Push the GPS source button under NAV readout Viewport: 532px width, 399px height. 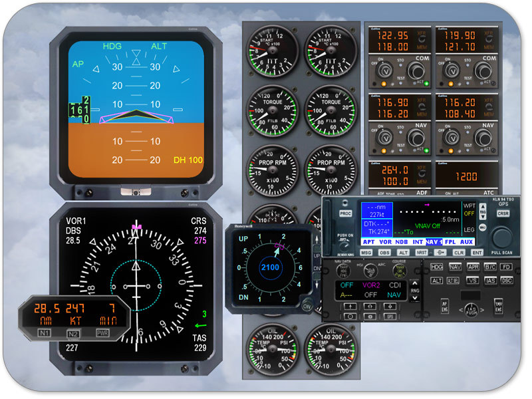(x=390, y=317)
